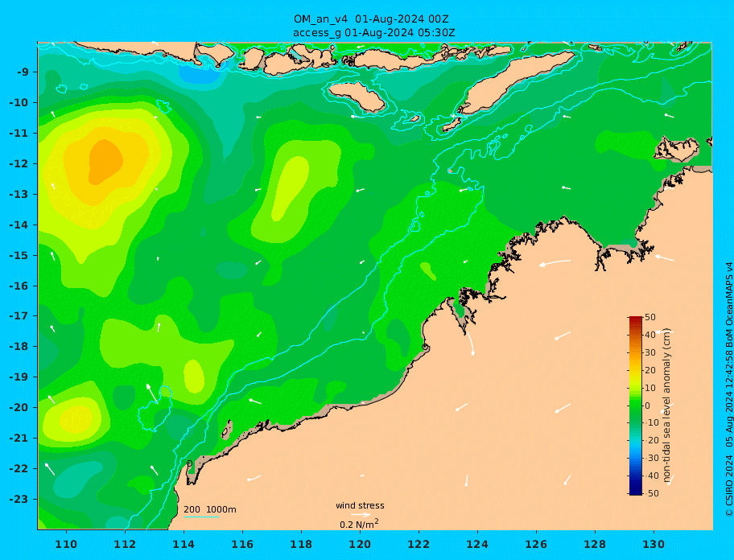Click the latitude label -16
The width and height of the screenshot is (734, 560).
19,286
